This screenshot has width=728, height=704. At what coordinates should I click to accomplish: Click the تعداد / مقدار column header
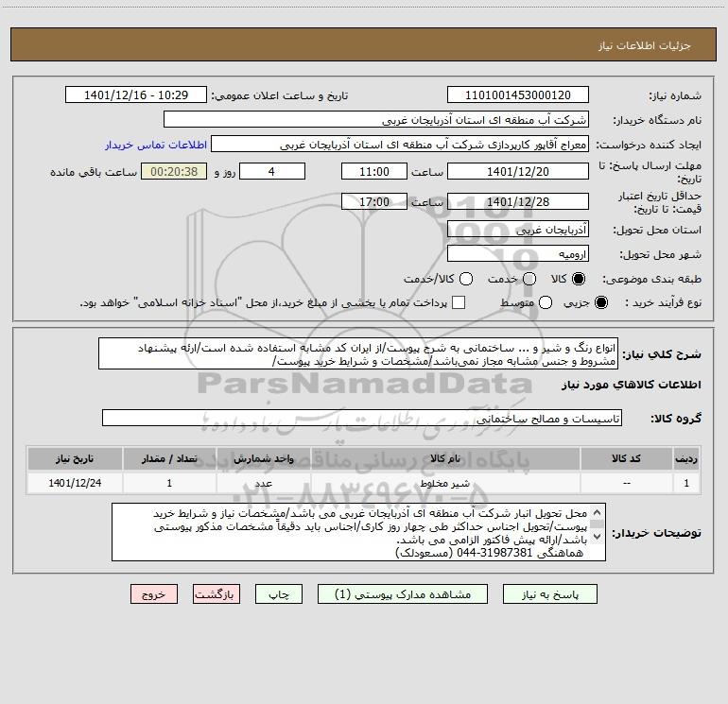(169, 458)
